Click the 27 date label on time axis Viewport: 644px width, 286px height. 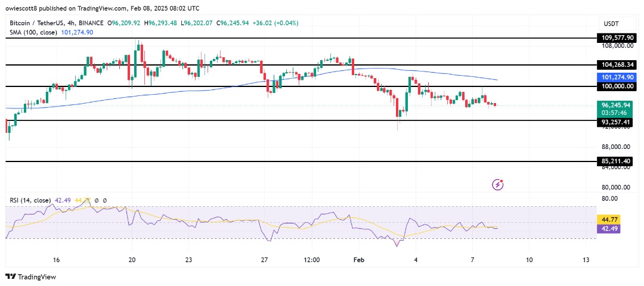pos(264,260)
